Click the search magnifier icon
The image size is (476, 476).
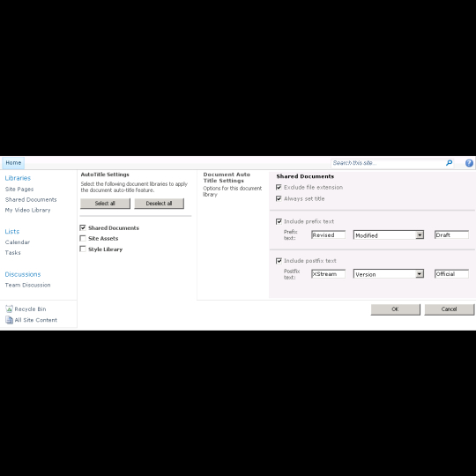(x=449, y=163)
